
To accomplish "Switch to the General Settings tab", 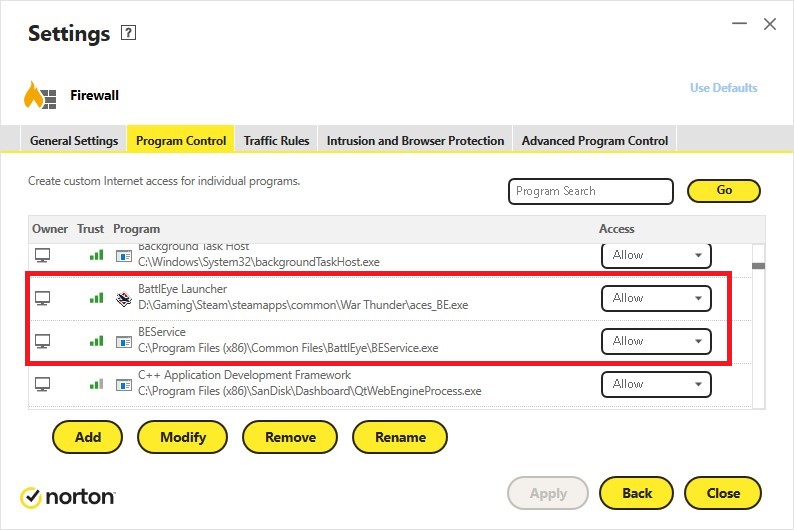I will [x=74, y=141].
